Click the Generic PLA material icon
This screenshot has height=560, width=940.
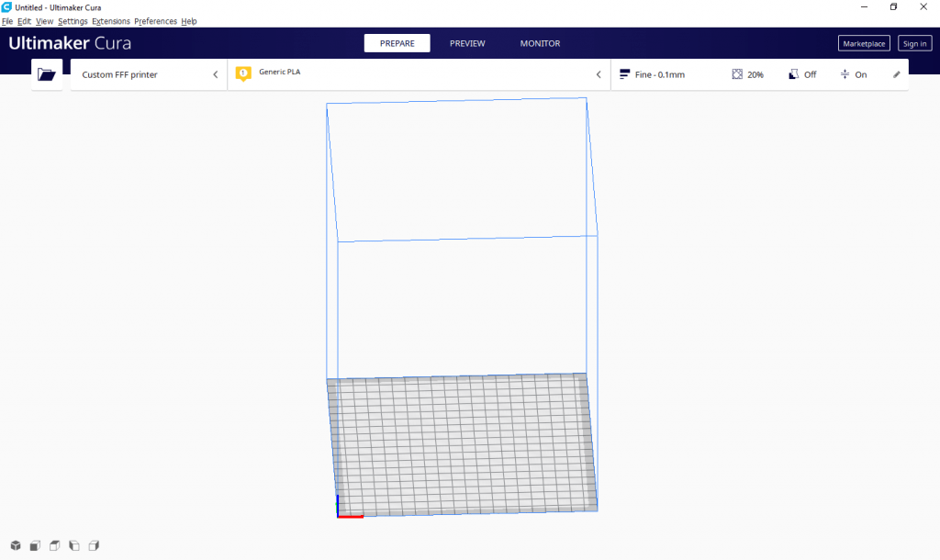[243, 73]
